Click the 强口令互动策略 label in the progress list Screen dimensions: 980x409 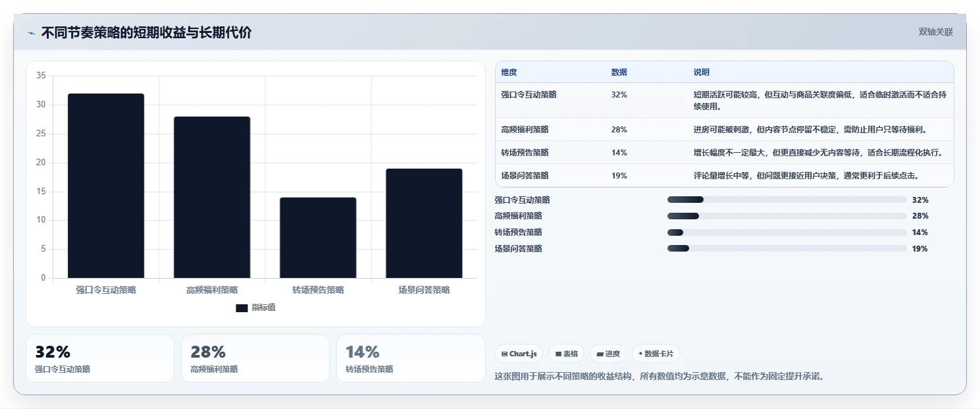click(522, 200)
